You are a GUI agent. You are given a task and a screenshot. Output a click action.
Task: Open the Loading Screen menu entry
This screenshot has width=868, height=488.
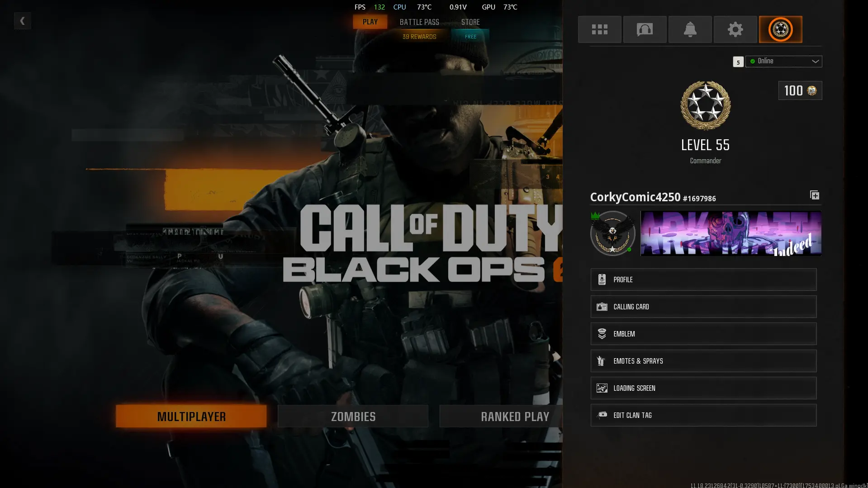[x=703, y=388]
